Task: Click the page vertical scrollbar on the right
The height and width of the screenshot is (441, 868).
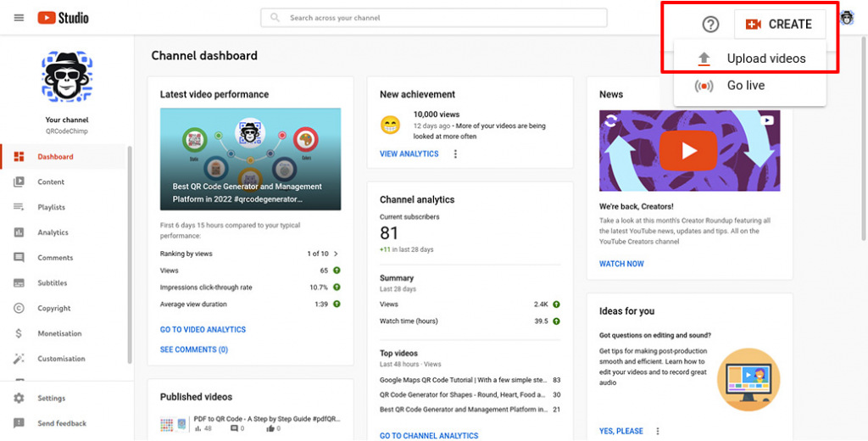Action: click(865, 138)
